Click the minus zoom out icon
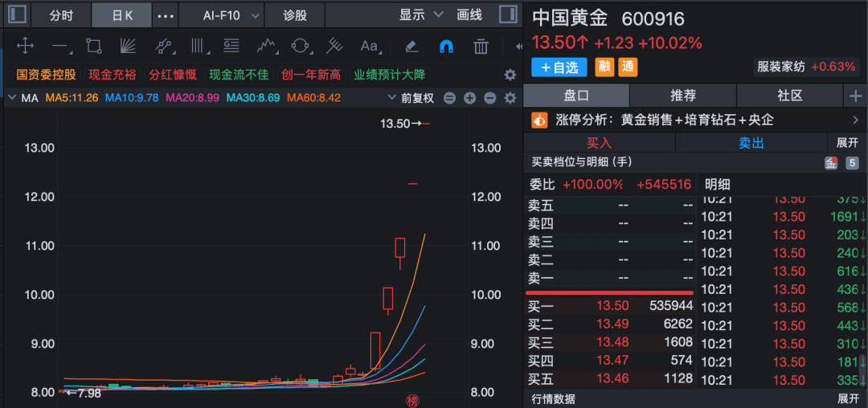868x408 pixels. pos(490,99)
